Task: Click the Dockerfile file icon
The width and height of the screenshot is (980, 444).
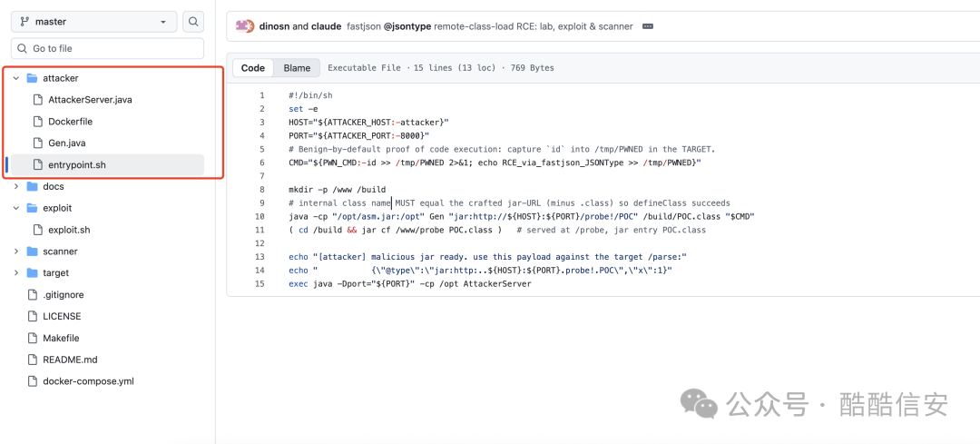Action: (x=37, y=122)
